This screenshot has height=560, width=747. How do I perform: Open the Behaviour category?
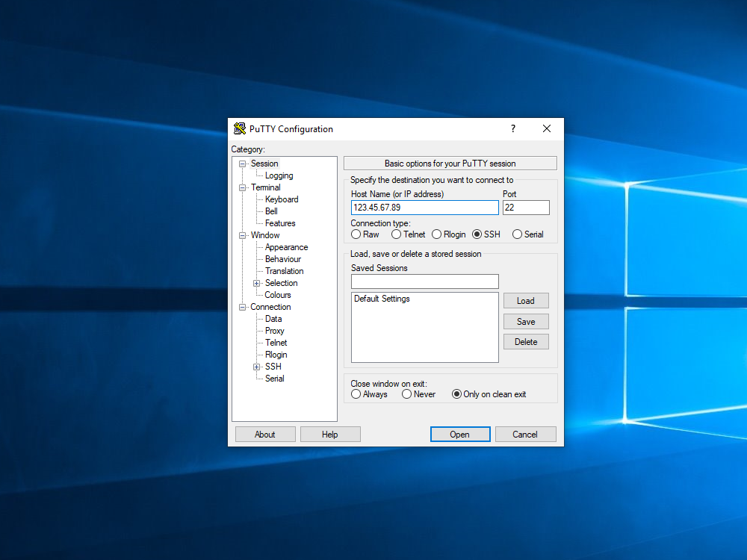click(283, 259)
